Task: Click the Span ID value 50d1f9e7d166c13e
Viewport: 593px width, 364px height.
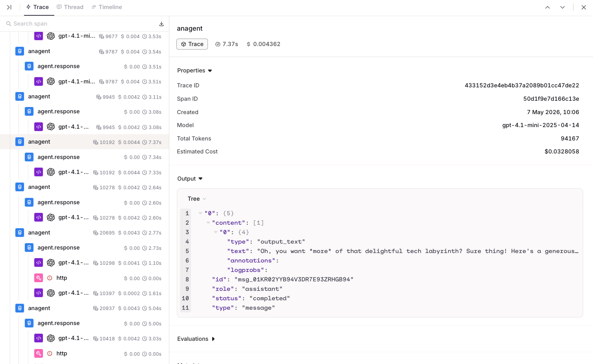Action: pyautogui.click(x=551, y=99)
